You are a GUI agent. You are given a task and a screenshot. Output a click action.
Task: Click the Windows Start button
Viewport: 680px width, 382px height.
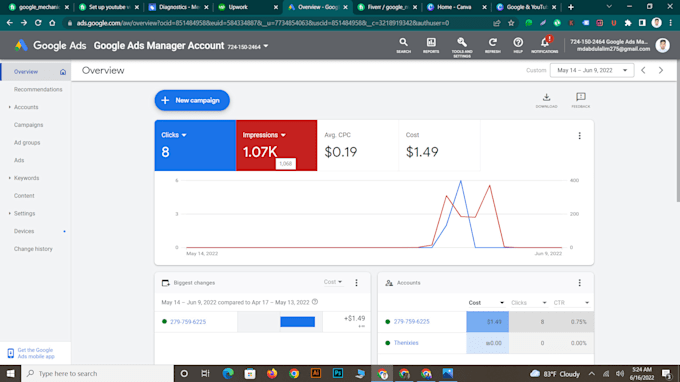[10, 373]
